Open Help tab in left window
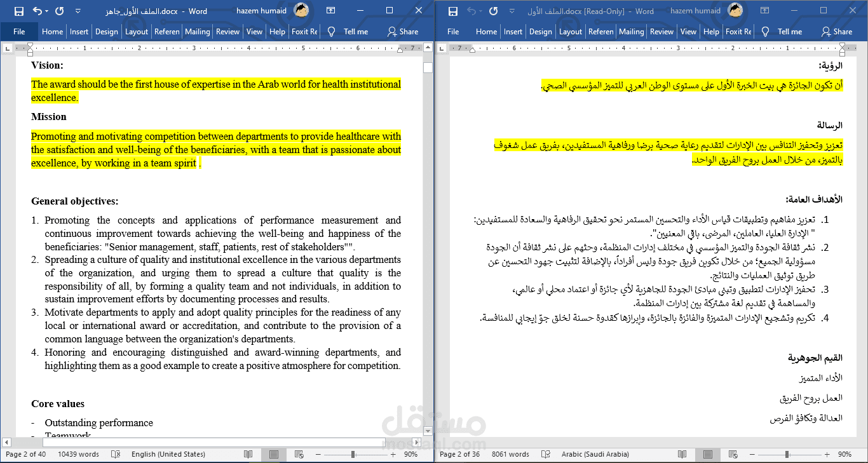This screenshot has width=868, height=463. click(278, 31)
